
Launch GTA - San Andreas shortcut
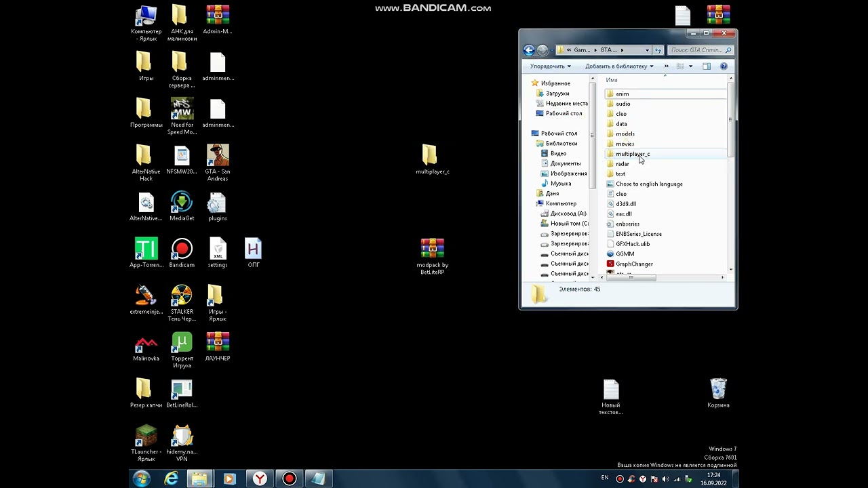pos(218,163)
